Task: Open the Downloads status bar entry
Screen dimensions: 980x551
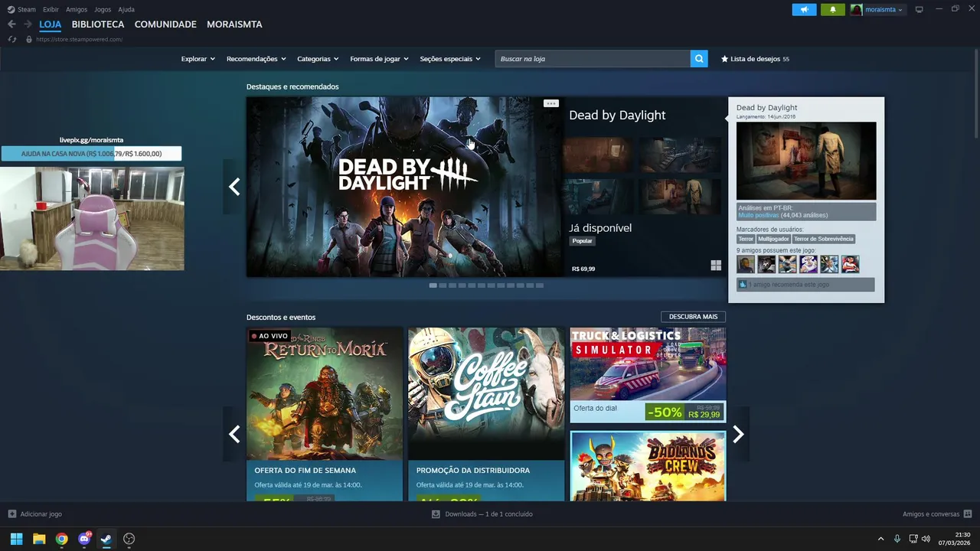Action: click(x=482, y=514)
